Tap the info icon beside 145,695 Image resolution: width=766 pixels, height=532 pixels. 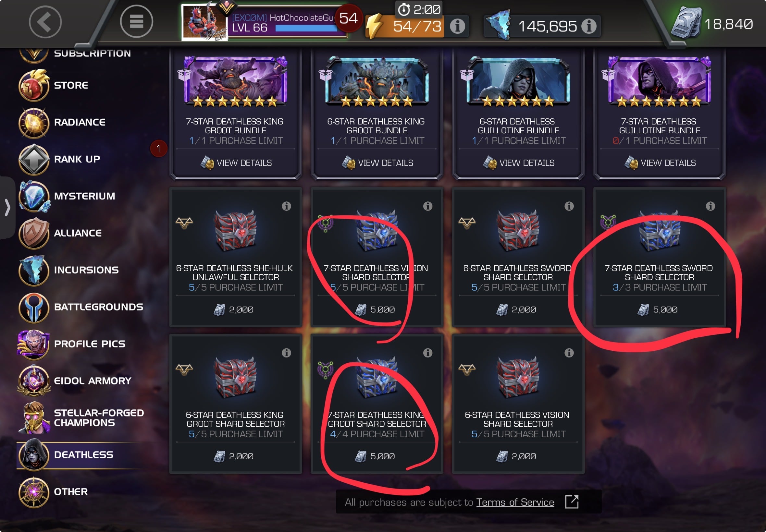coord(589,26)
